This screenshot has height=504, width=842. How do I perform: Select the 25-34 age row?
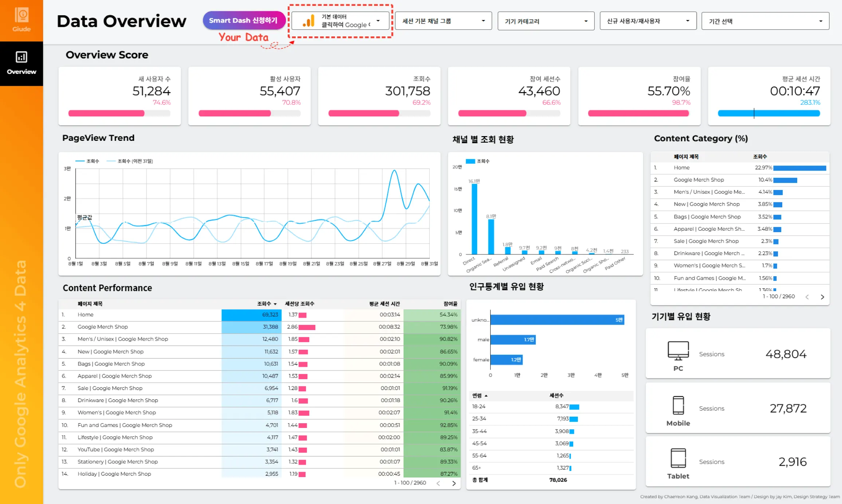tap(551, 419)
